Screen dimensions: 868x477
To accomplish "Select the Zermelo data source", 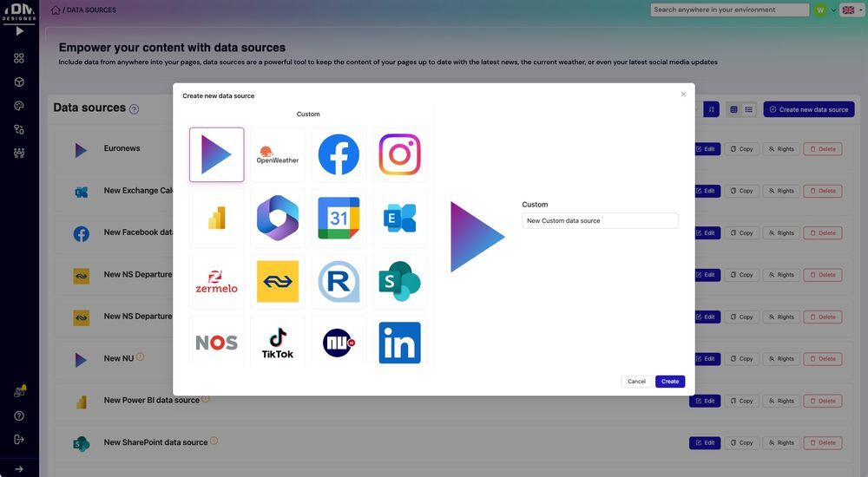I will click(216, 281).
